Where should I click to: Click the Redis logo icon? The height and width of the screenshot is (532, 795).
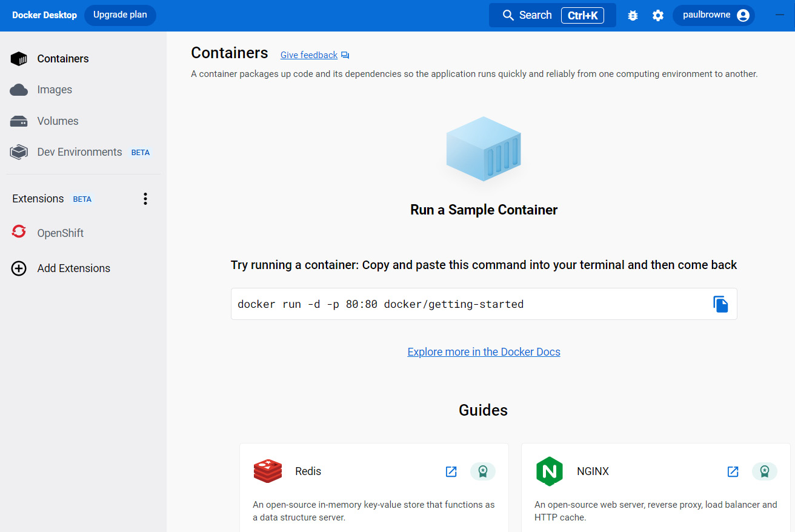click(268, 471)
